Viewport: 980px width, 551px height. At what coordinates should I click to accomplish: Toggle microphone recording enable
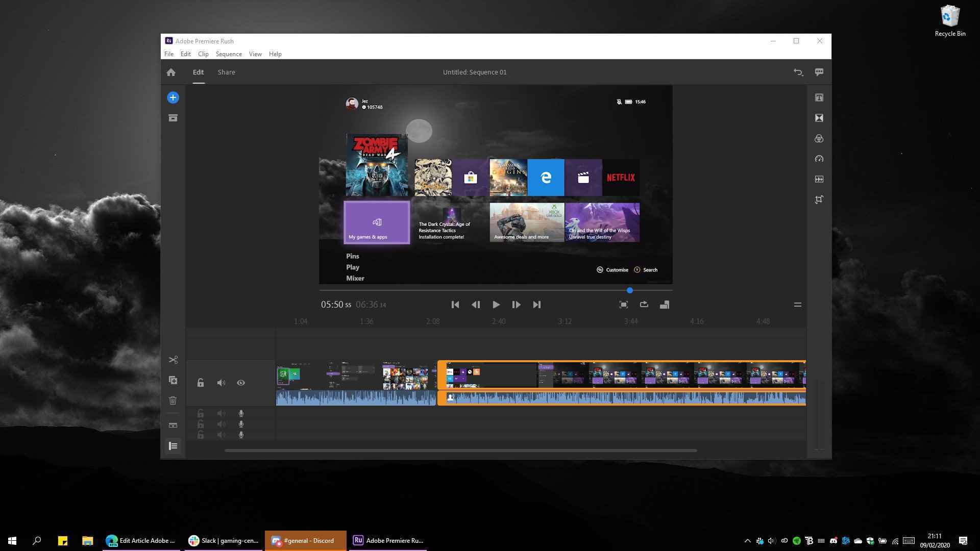pyautogui.click(x=240, y=413)
